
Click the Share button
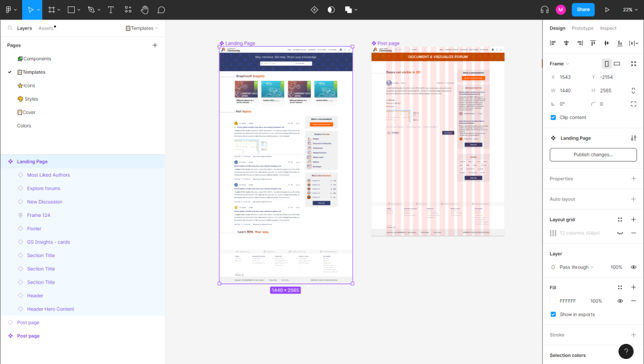point(583,9)
